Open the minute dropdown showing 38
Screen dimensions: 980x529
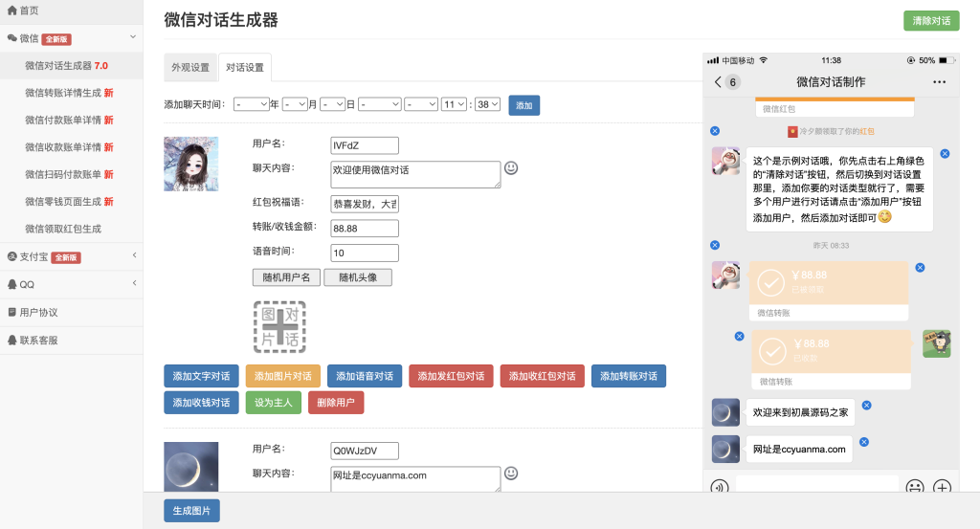pos(487,104)
